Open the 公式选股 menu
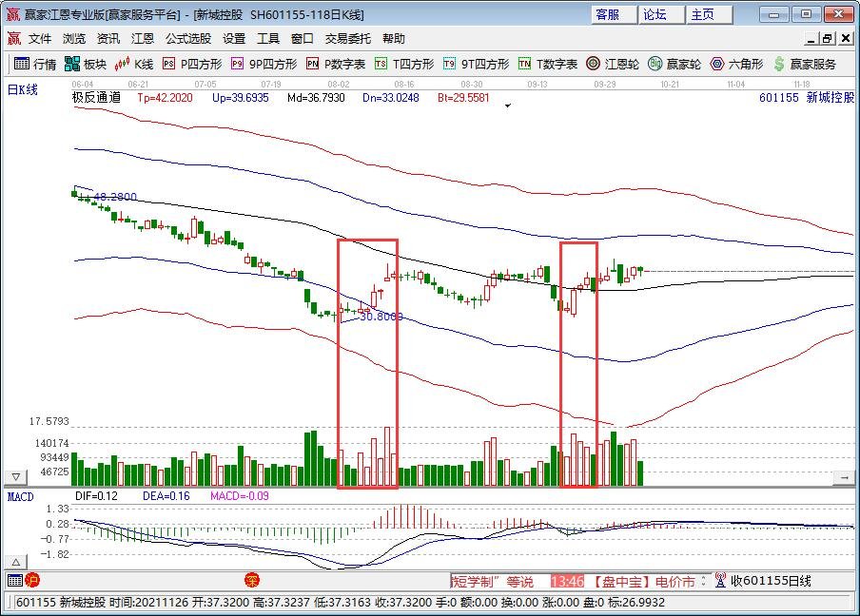 tap(188, 39)
